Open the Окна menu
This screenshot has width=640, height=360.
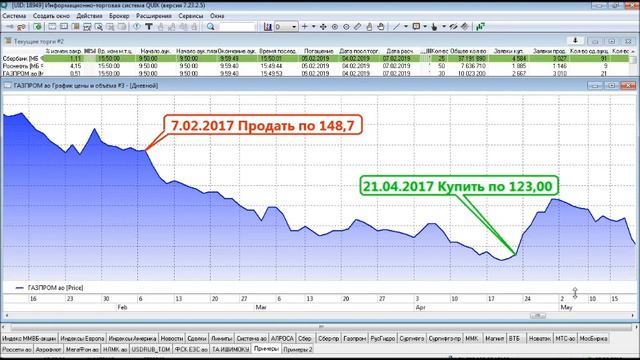[x=217, y=16]
